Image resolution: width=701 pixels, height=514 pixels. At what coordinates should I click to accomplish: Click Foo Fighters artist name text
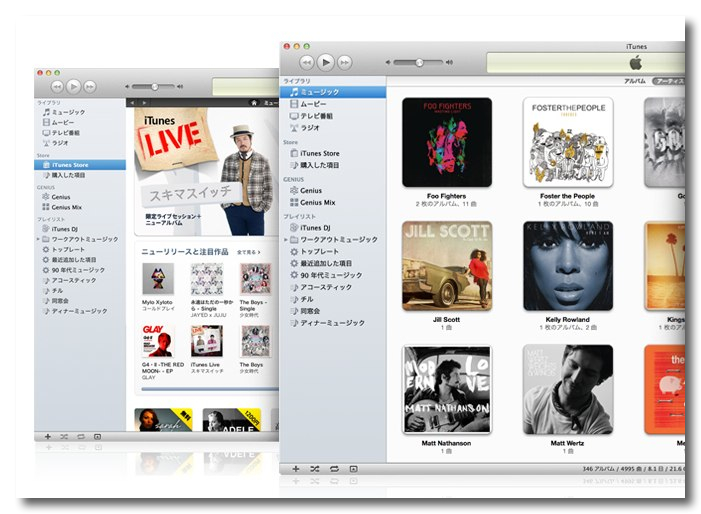click(x=446, y=196)
